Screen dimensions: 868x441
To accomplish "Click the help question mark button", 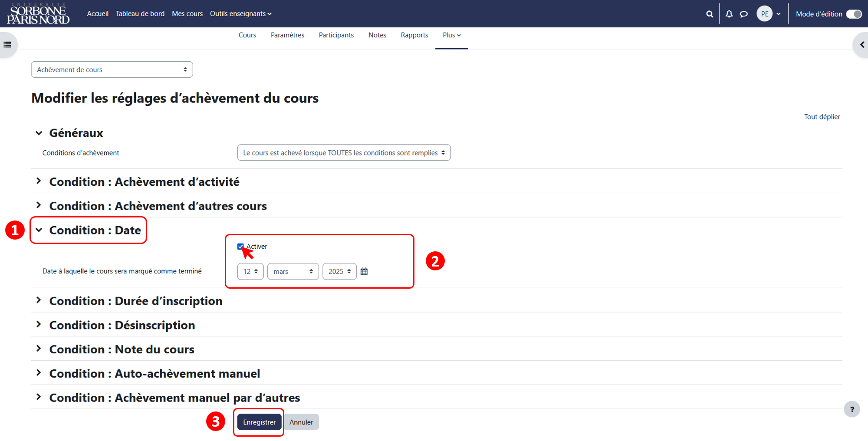I will pyautogui.click(x=852, y=409).
